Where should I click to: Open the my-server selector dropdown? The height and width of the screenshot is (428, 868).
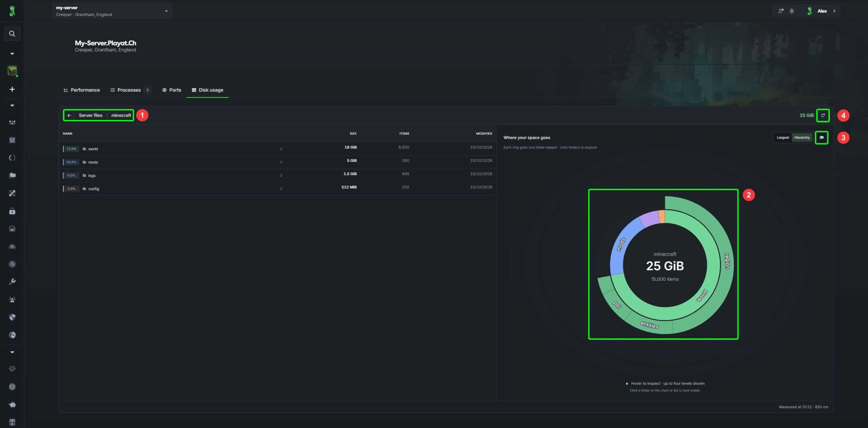coord(112,11)
